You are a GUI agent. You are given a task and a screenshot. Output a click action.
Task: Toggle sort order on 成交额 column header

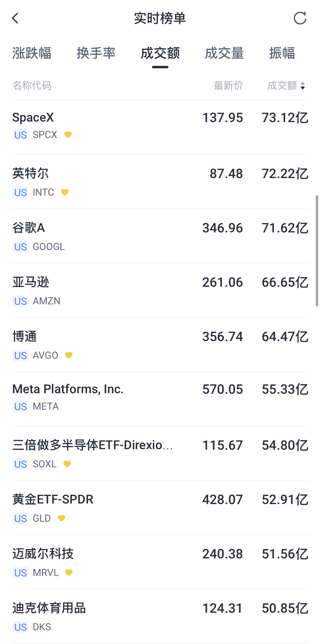pos(286,86)
